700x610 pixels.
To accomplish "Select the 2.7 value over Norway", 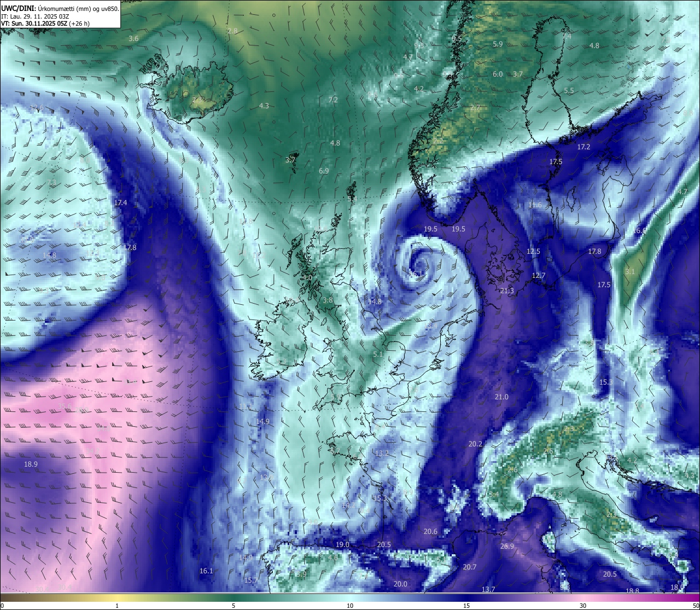I will click(x=475, y=108).
